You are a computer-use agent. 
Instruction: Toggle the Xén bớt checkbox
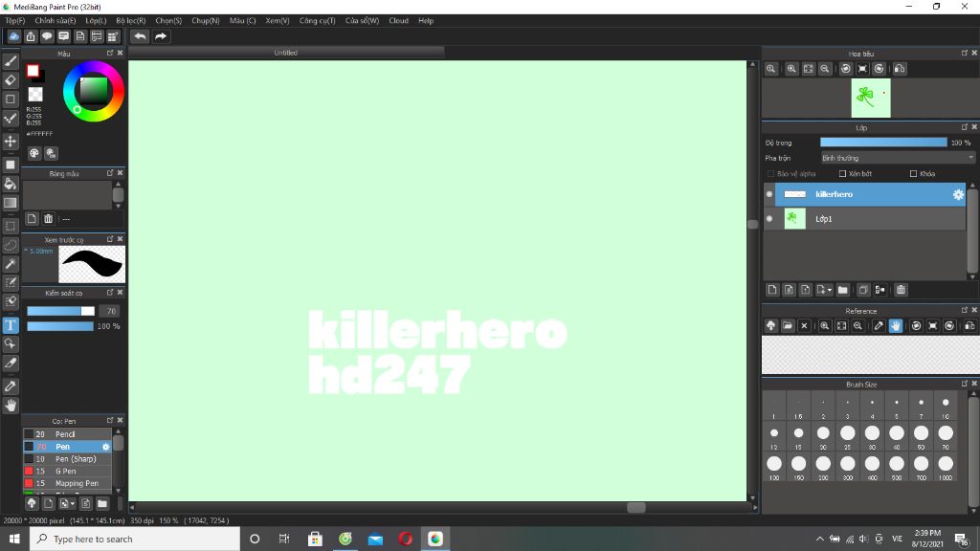click(842, 174)
